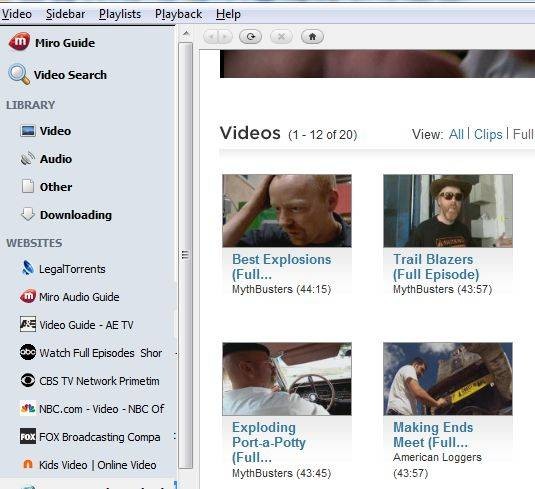Open CBS TV Network Primetime entry

[x=99, y=381]
